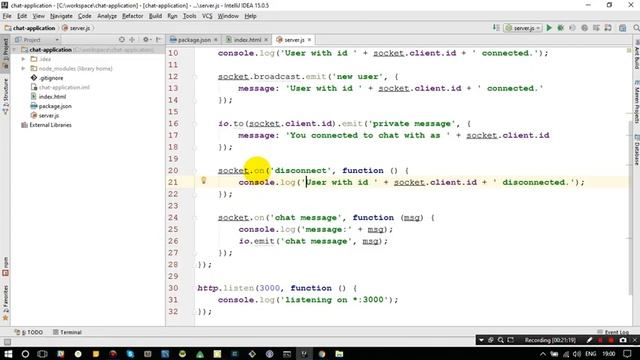This screenshot has height=360, width=640.
Task: Place cursor on 'listening on *:3000' string
Action: [334, 300]
